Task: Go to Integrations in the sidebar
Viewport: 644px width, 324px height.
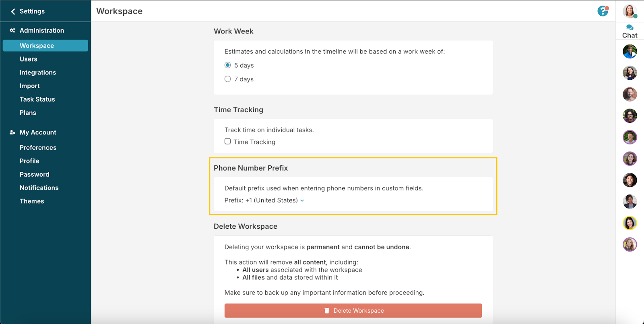Action: (38, 72)
